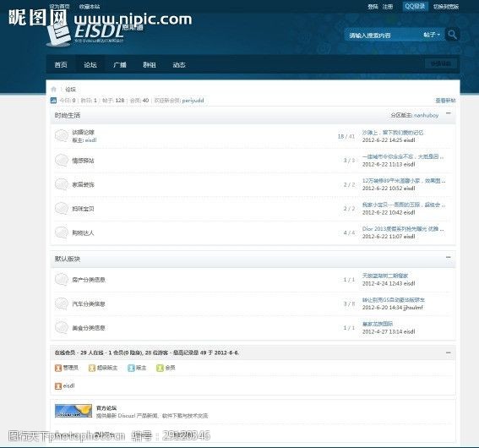Click the speech bubble icon for 家居装饰

point(62,184)
